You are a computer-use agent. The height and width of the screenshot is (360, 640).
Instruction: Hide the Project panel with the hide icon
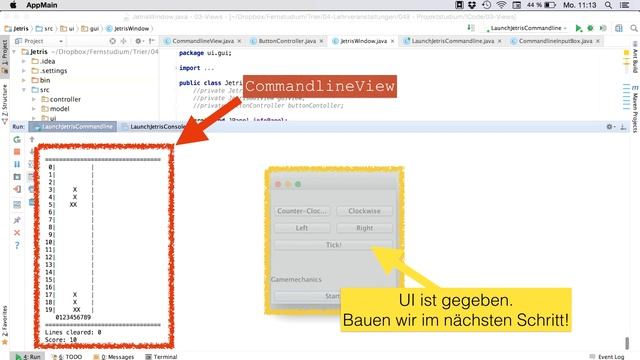[151, 41]
